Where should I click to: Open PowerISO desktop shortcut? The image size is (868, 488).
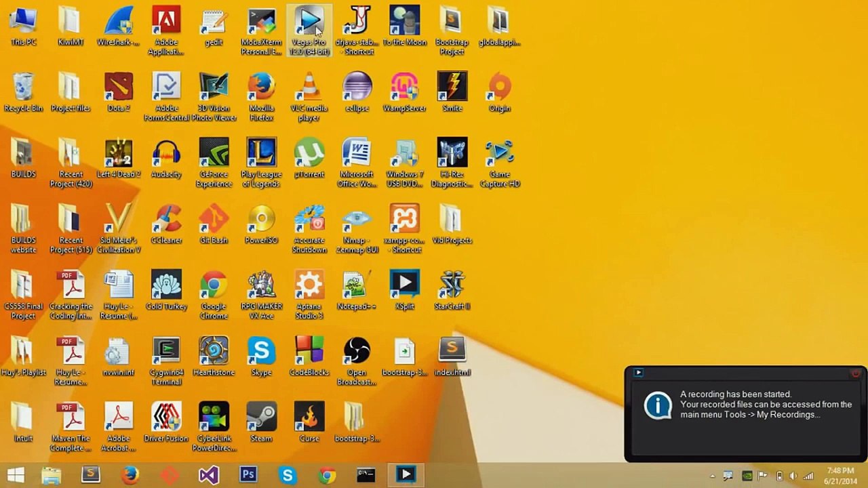[x=261, y=224]
